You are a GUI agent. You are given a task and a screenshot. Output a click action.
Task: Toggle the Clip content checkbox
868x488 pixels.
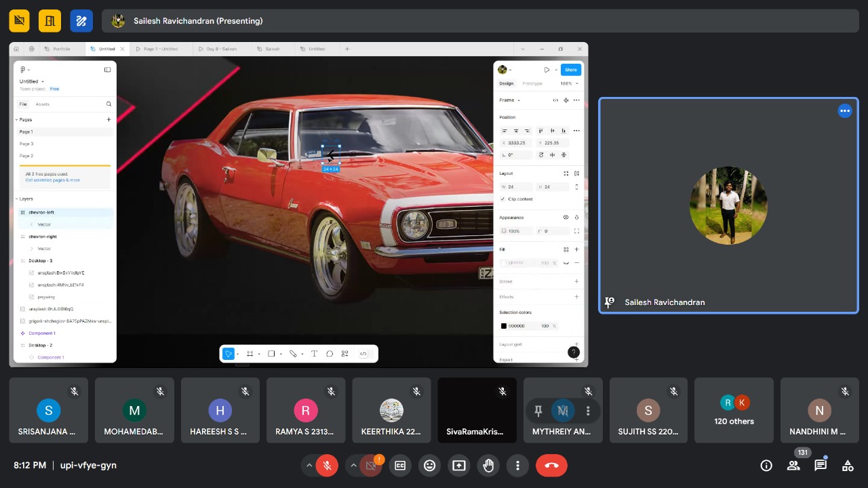(x=502, y=199)
